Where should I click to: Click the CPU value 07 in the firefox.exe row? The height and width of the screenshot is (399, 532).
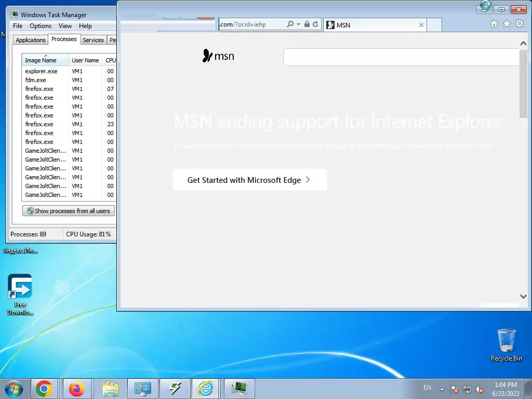[110, 89]
